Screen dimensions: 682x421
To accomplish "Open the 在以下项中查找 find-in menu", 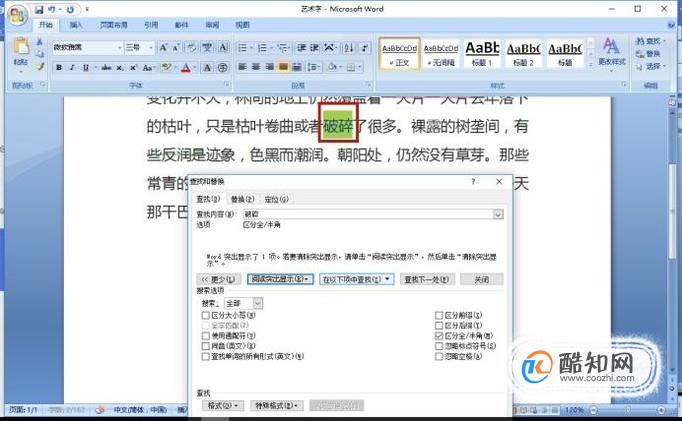I will click(357, 279).
